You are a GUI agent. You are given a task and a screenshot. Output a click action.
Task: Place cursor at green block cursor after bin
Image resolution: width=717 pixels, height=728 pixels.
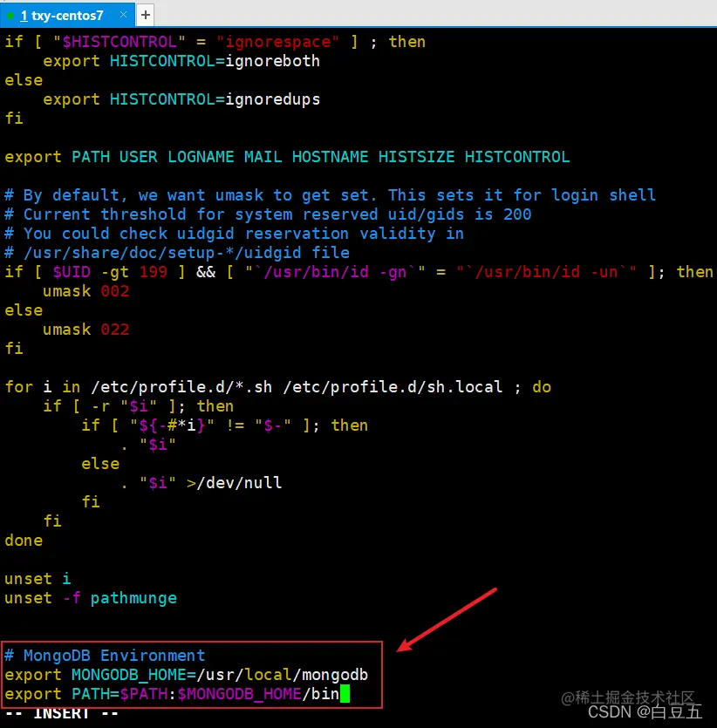(345, 694)
